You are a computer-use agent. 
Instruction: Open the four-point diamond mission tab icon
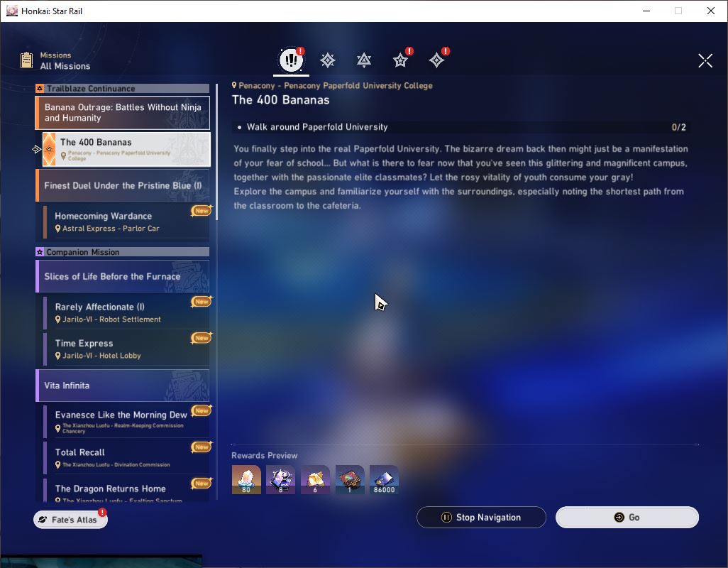tap(437, 60)
